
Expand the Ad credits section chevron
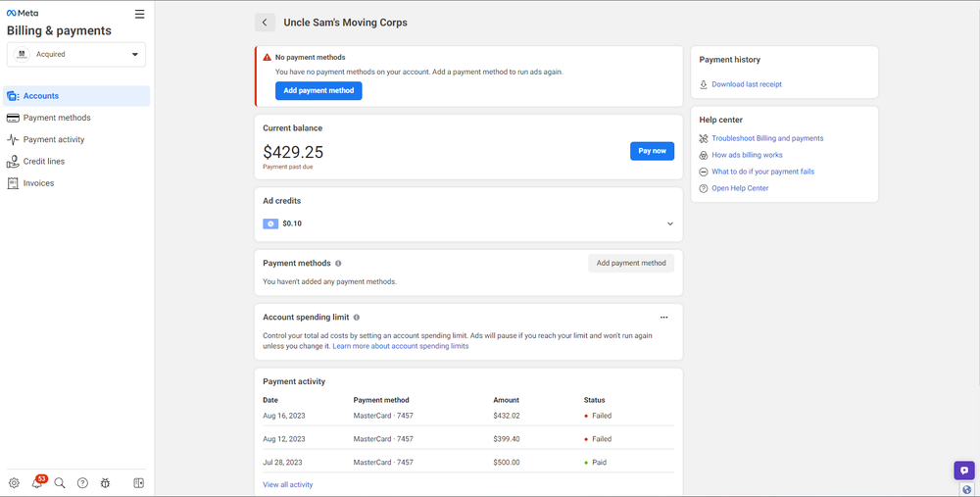tap(670, 224)
